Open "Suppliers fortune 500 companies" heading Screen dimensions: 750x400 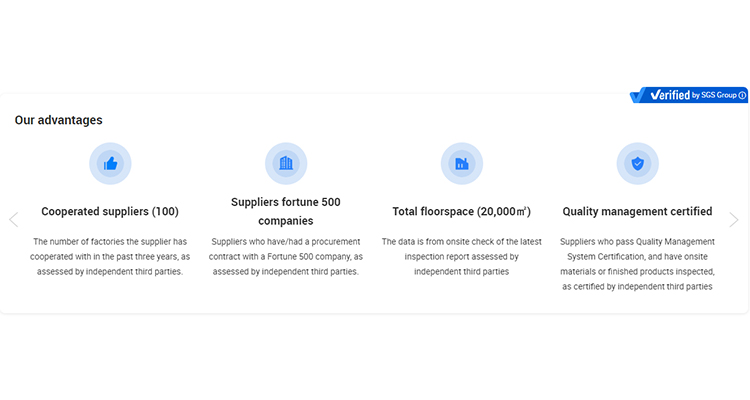pyautogui.click(x=286, y=211)
